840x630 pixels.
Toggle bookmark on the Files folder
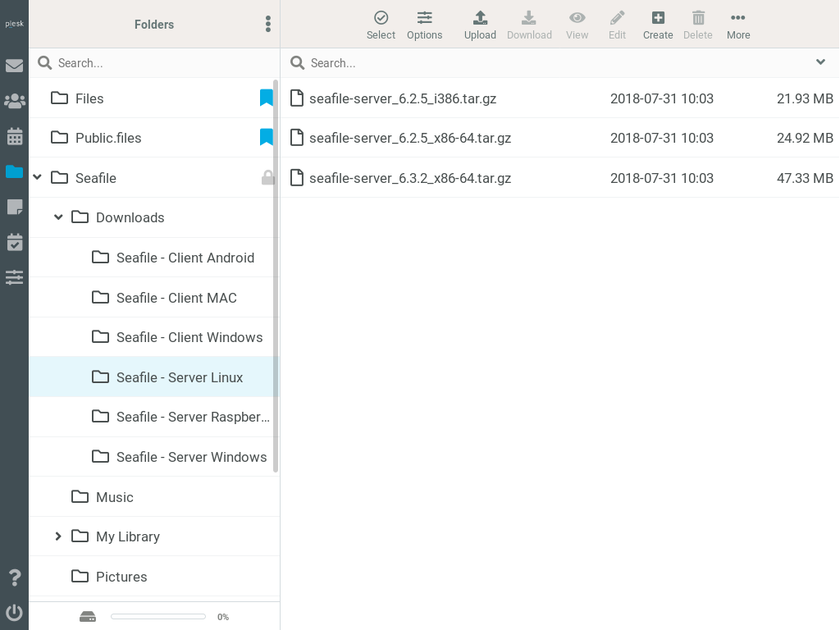point(266,98)
